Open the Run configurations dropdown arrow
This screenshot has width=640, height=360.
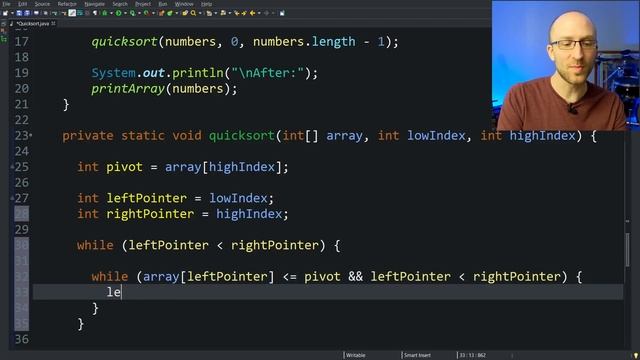[125, 13]
